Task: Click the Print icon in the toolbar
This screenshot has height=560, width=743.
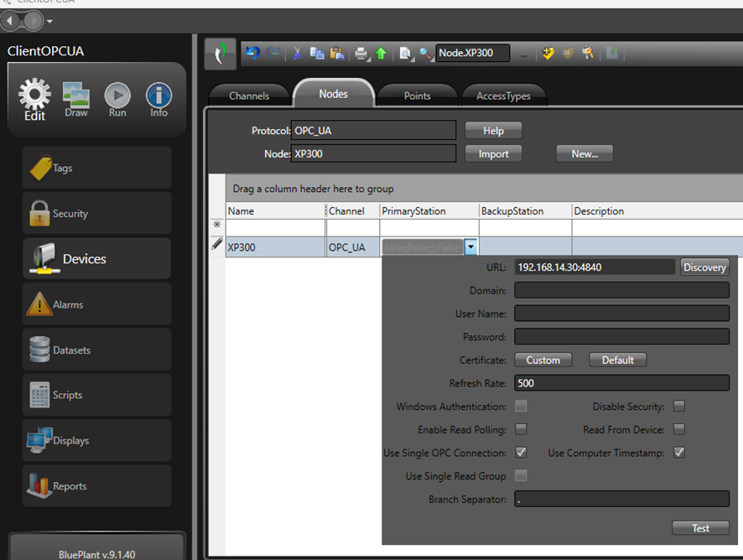Action: 361,54
